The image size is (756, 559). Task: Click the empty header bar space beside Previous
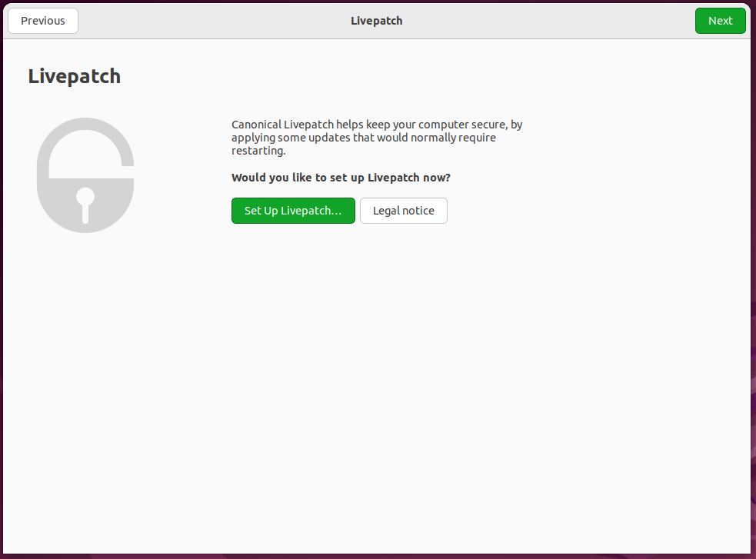[x=212, y=21]
